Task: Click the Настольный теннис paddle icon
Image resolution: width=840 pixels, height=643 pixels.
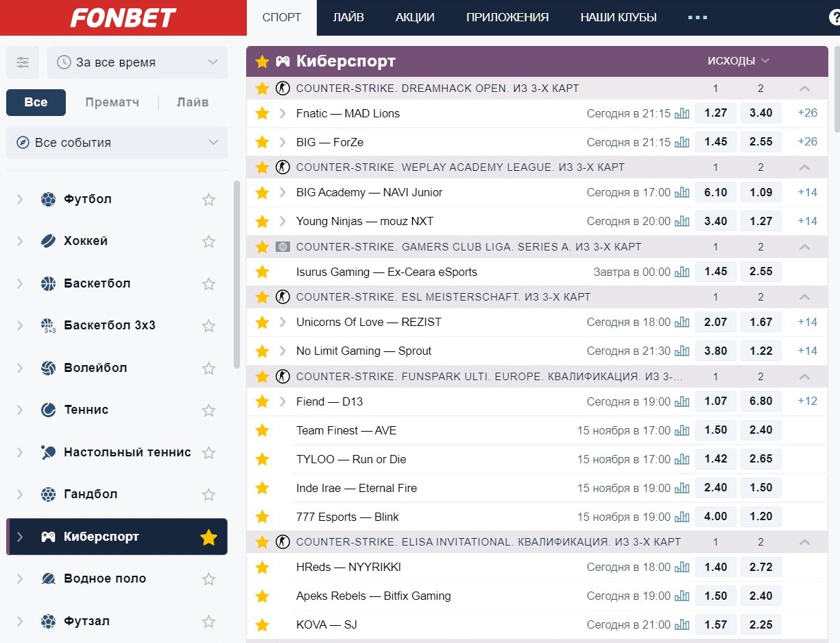Action: (48, 452)
